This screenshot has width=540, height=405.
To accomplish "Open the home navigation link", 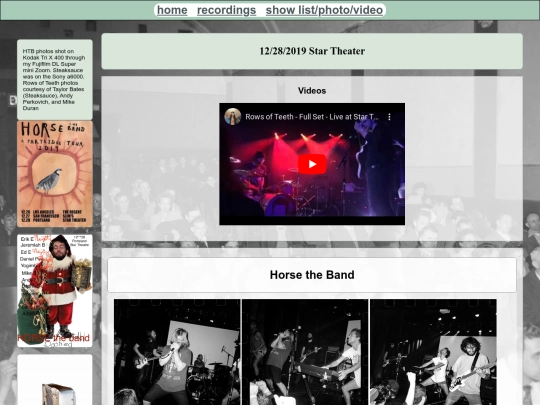I will click(x=172, y=10).
